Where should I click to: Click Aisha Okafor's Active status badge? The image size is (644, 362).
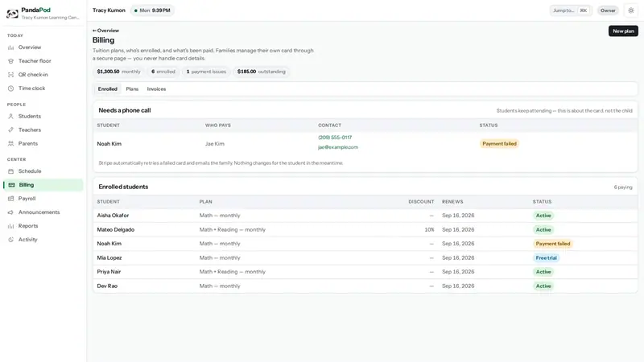click(x=543, y=216)
